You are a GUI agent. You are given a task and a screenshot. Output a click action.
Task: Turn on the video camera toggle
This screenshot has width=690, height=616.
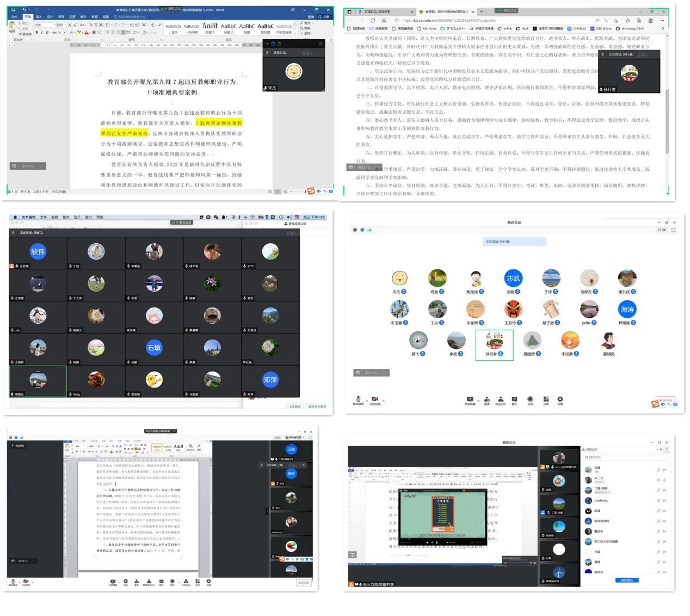tap(375, 400)
